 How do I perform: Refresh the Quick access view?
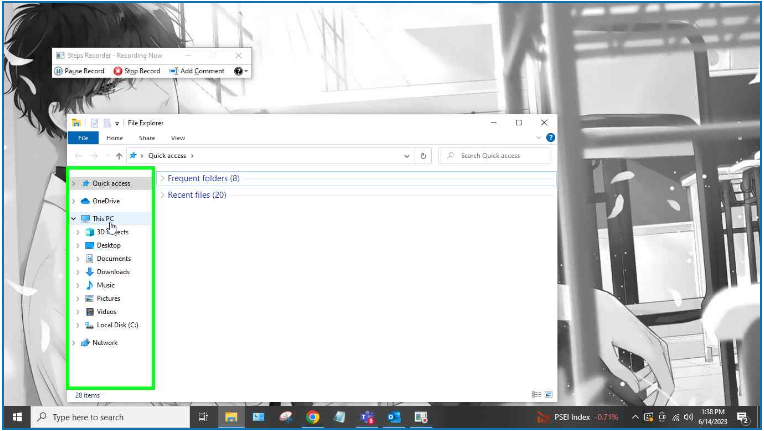pyautogui.click(x=423, y=156)
